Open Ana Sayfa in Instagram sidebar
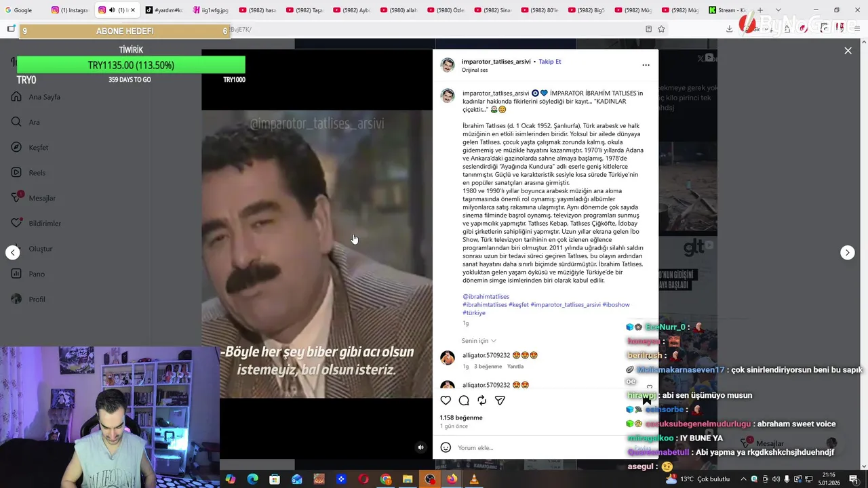The height and width of the screenshot is (488, 868). click(x=36, y=97)
